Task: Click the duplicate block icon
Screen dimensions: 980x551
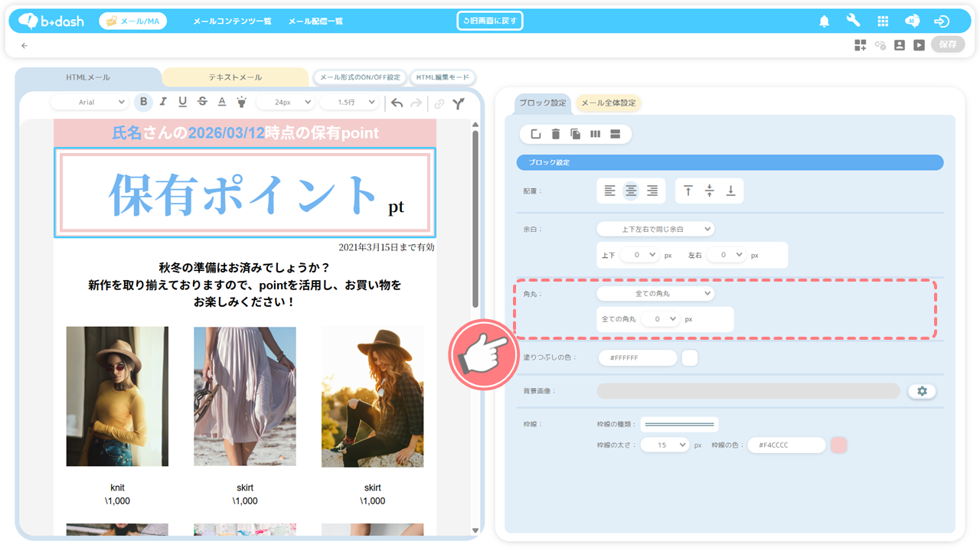Action: 576,135
